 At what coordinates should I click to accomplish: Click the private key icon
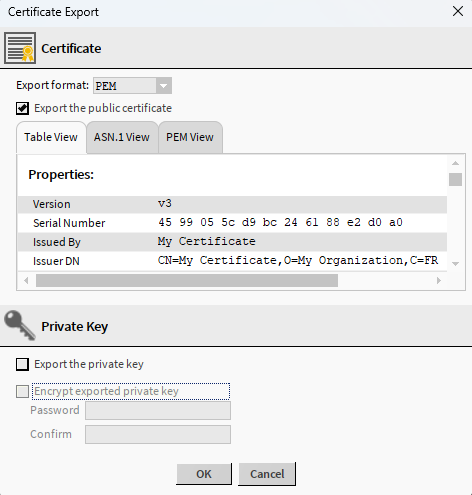point(20,325)
